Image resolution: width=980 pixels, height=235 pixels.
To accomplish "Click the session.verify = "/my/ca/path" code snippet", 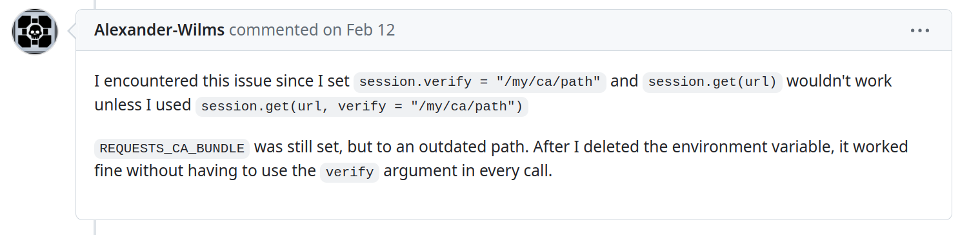I will pyautogui.click(x=480, y=82).
